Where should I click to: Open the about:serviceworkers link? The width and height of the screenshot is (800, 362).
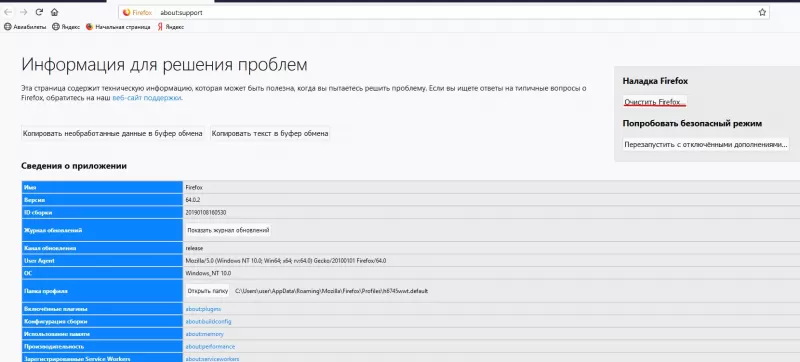coord(212,359)
